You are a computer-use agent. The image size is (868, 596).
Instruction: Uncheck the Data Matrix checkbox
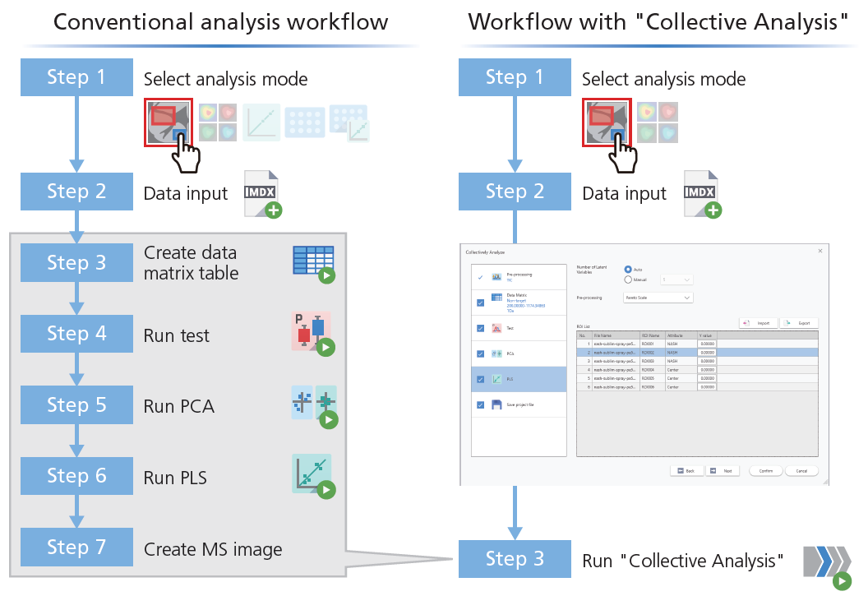[480, 303]
